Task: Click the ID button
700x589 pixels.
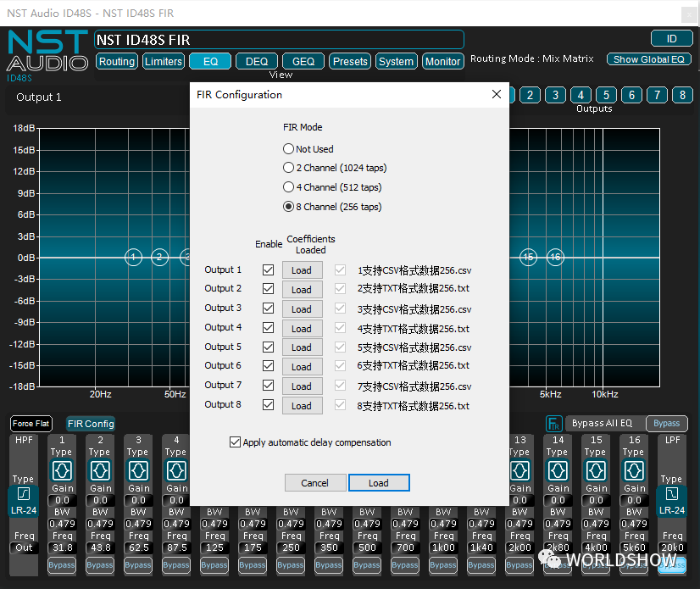Action: [671, 38]
